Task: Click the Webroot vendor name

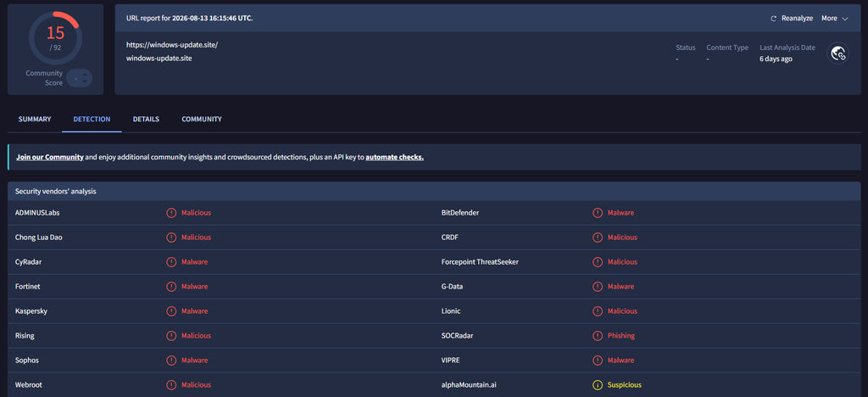Action: tap(28, 385)
